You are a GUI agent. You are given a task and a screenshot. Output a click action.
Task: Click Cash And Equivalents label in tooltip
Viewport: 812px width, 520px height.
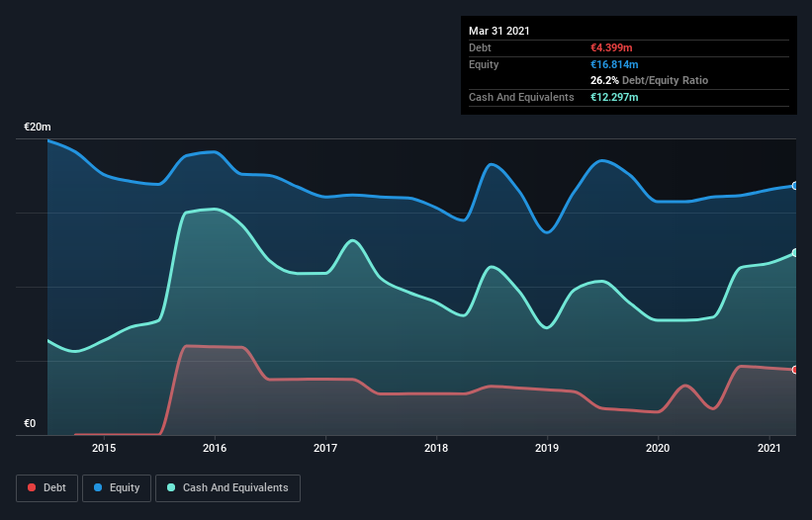(521, 97)
